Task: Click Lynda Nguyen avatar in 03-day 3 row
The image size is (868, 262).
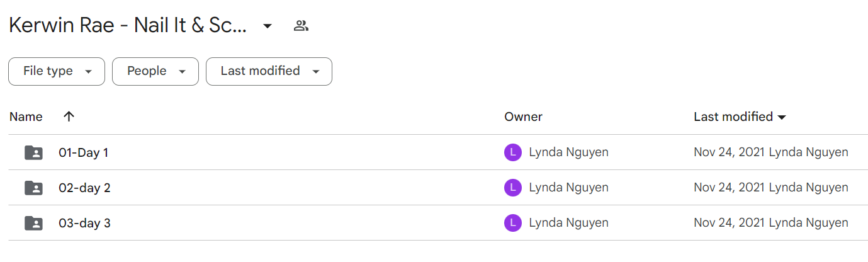Action: pos(513,223)
